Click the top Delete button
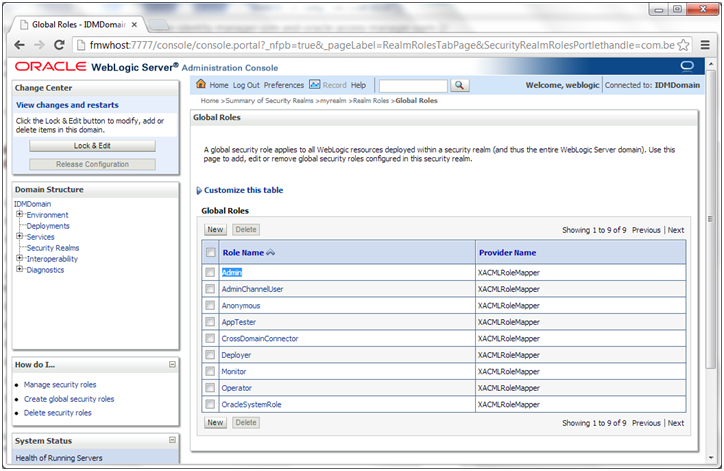 pyautogui.click(x=246, y=229)
